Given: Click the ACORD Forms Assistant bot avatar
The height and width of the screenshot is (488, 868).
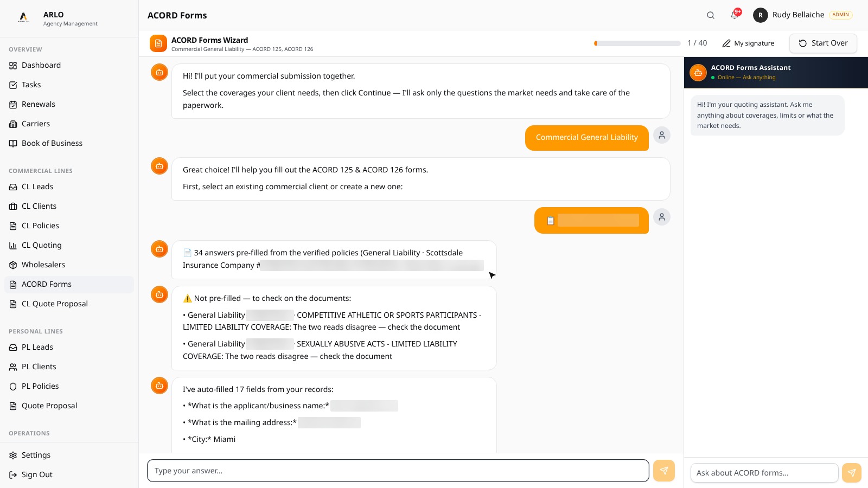Looking at the screenshot, I should point(698,72).
